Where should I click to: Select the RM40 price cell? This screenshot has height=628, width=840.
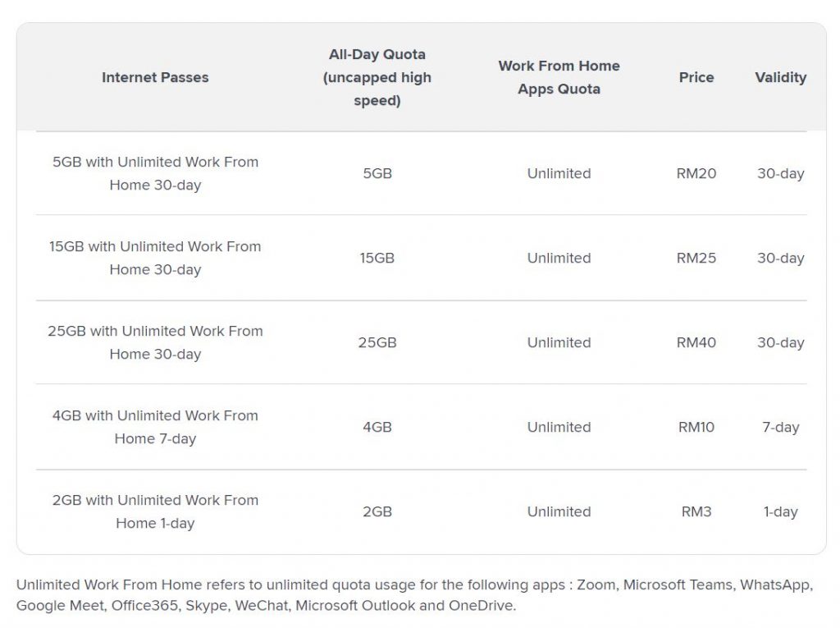696,342
